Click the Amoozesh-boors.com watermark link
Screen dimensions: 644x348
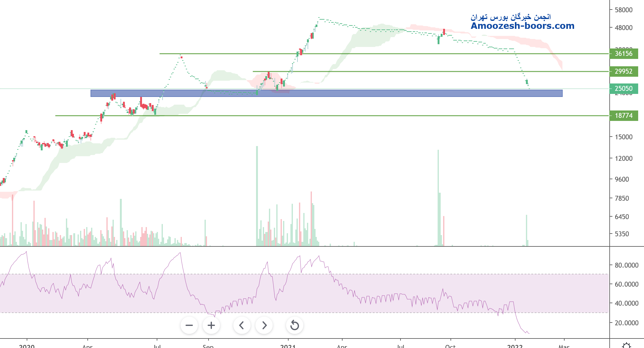point(522,26)
